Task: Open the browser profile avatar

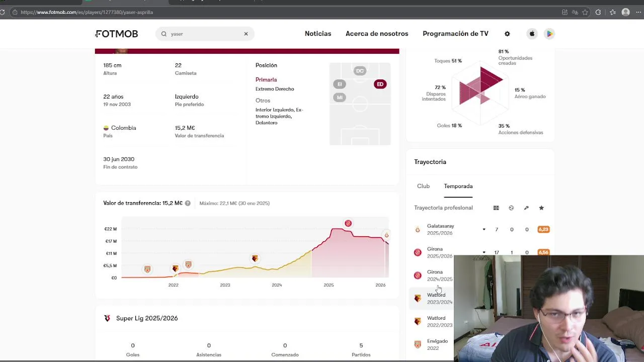Action: click(x=626, y=12)
